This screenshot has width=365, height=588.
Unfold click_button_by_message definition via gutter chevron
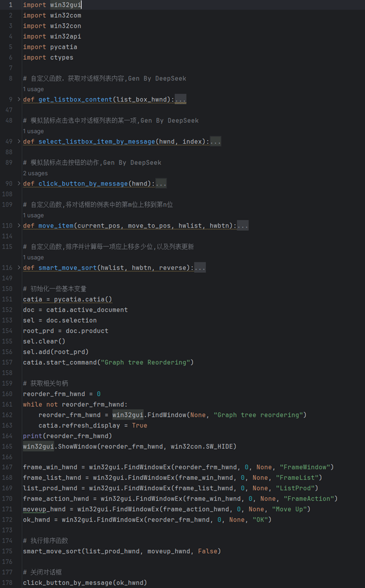(x=19, y=183)
